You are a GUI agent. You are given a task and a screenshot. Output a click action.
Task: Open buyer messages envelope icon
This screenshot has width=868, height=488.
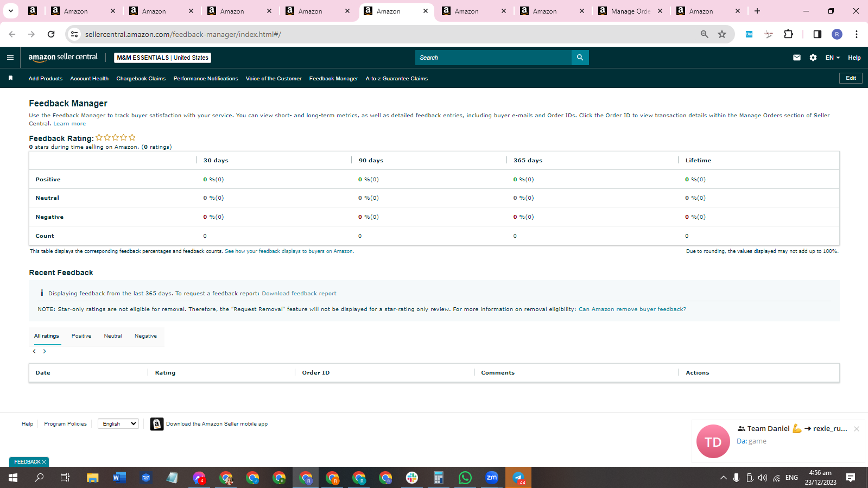tap(797, 58)
